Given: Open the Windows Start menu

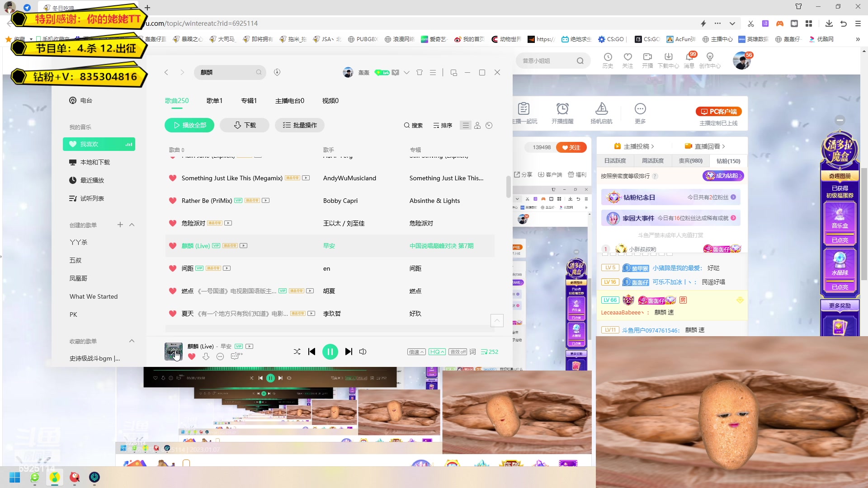Looking at the screenshot, I should click(14, 477).
